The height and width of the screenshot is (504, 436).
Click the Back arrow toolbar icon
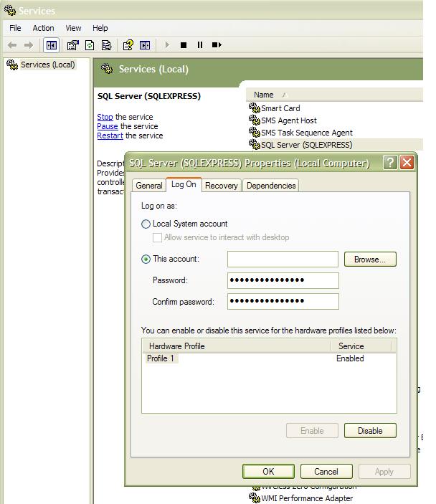12,45
